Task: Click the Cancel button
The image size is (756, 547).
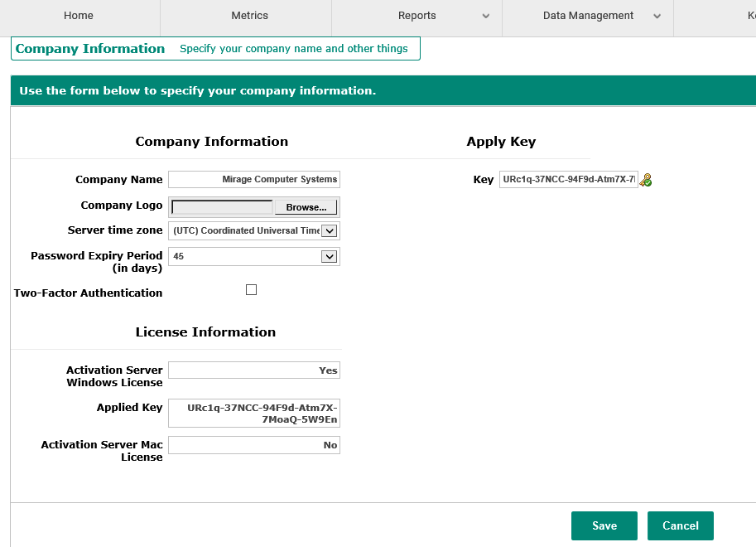Action: (x=680, y=525)
